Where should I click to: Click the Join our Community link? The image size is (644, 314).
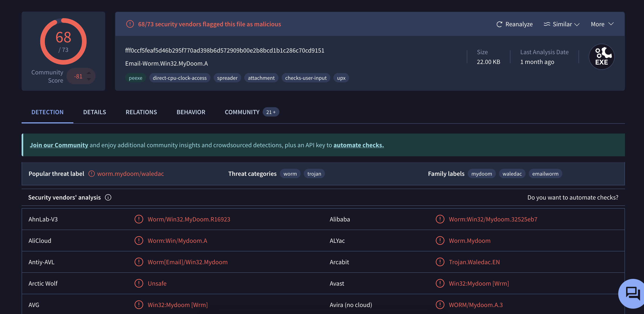[59, 145]
